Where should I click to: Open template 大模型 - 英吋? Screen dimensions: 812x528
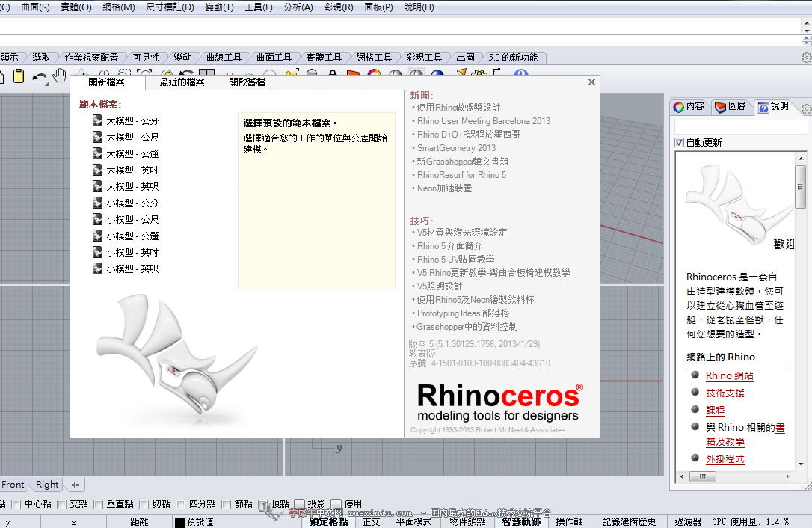[126, 170]
